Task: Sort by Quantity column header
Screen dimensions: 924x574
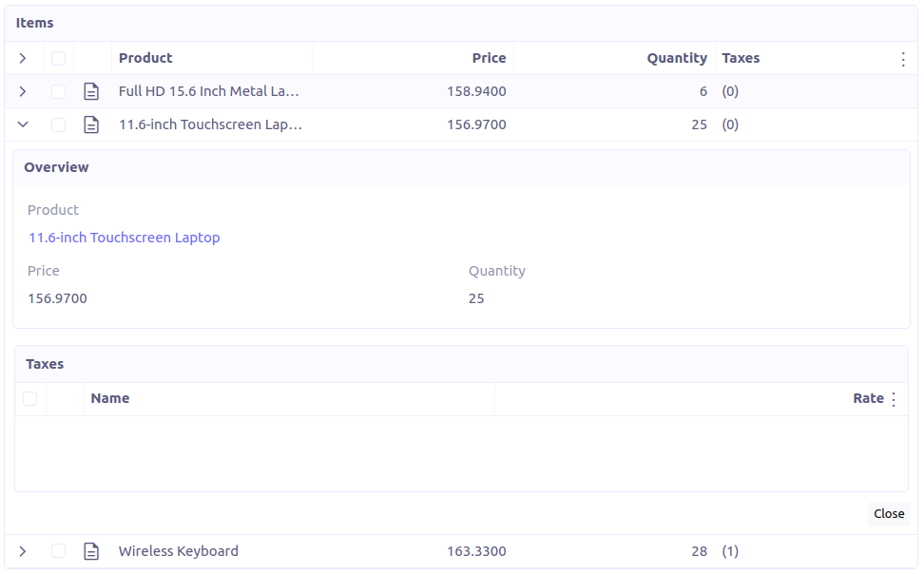Action: (676, 58)
